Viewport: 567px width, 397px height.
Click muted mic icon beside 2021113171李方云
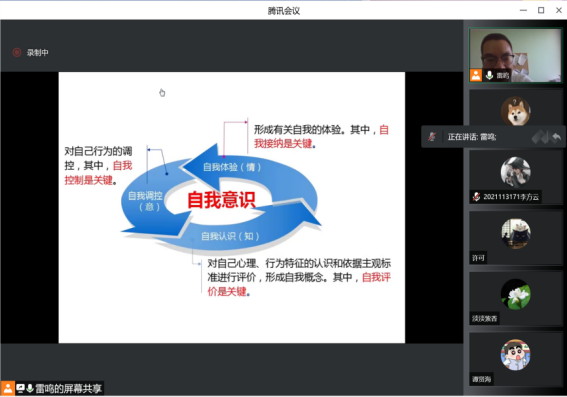tap(476, 197)
